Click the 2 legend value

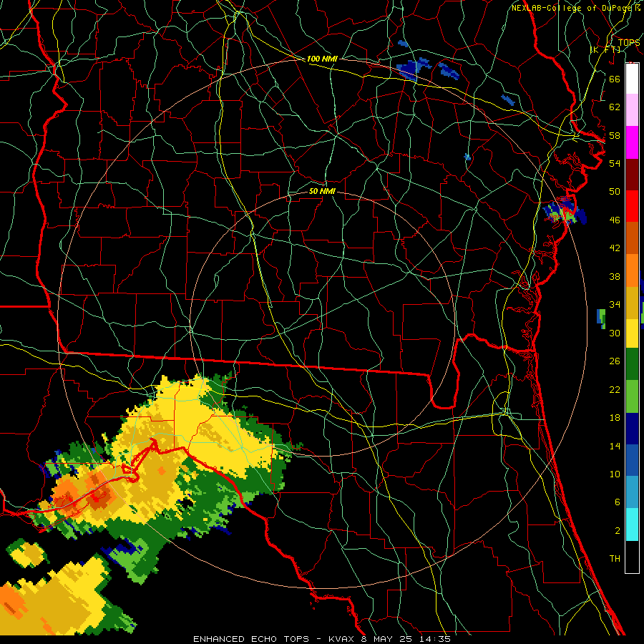(617, 531)
